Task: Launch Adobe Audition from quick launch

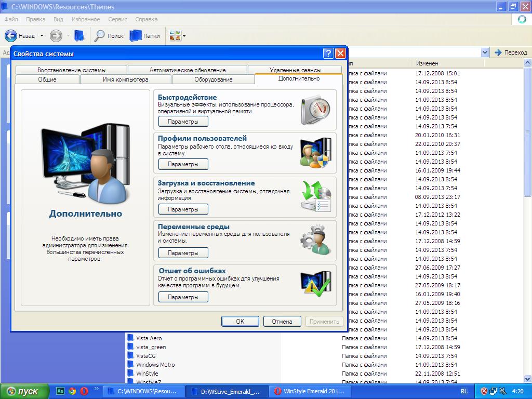Action: (x=60, y=391)
